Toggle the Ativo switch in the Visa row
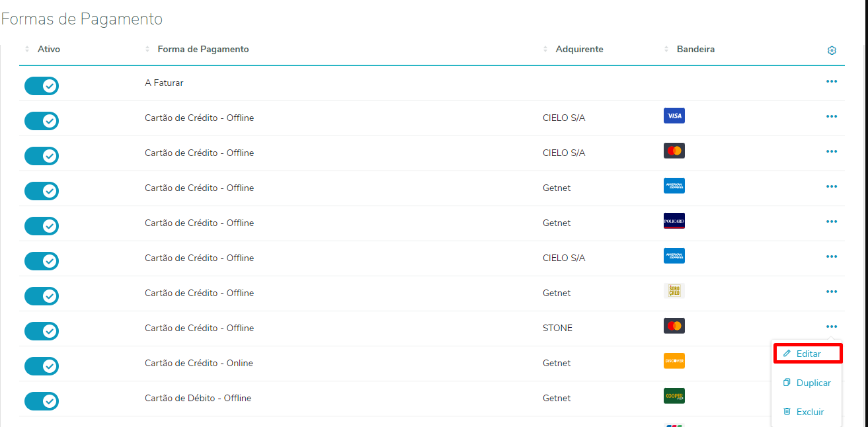 [x=42, y=121]
